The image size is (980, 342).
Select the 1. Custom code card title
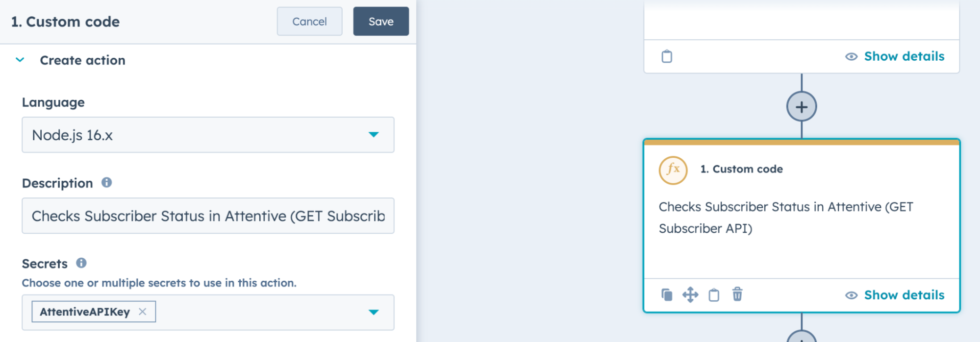pyautogui.click(x=741, y=169)
